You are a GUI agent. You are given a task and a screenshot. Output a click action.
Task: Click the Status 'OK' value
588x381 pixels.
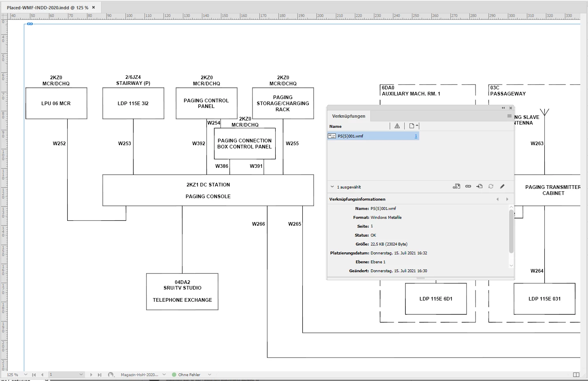click(373, 235)
